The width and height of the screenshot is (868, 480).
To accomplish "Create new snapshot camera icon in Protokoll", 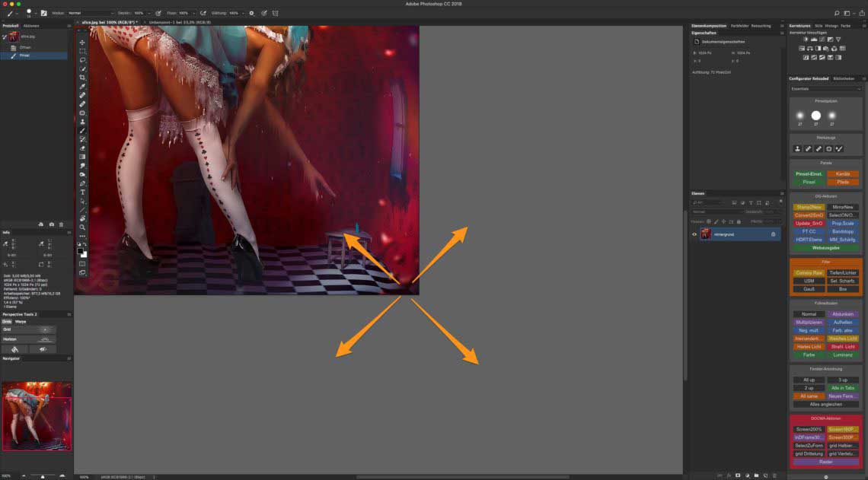I will click(52, 224).
